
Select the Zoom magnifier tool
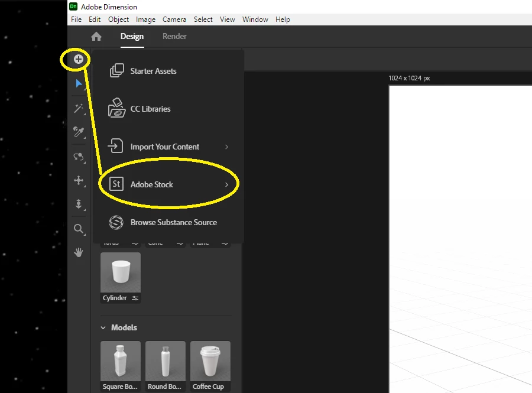(x=79, y=229)
